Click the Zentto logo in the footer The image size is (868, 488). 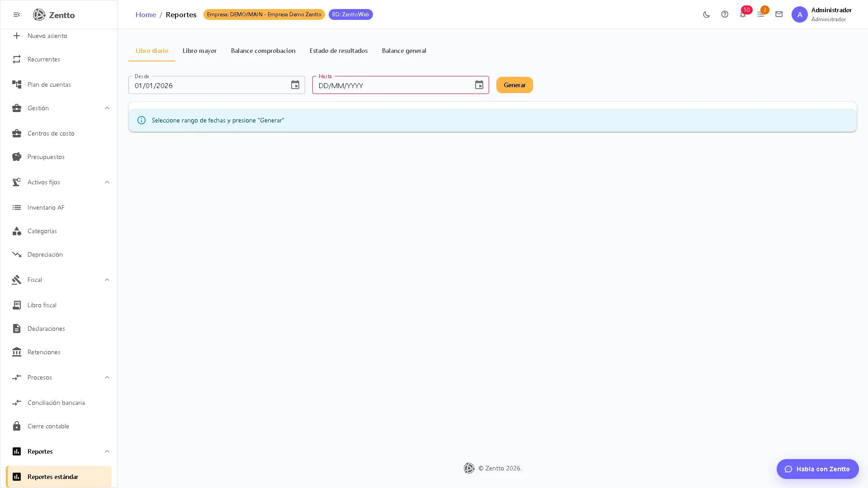point(469,468)
